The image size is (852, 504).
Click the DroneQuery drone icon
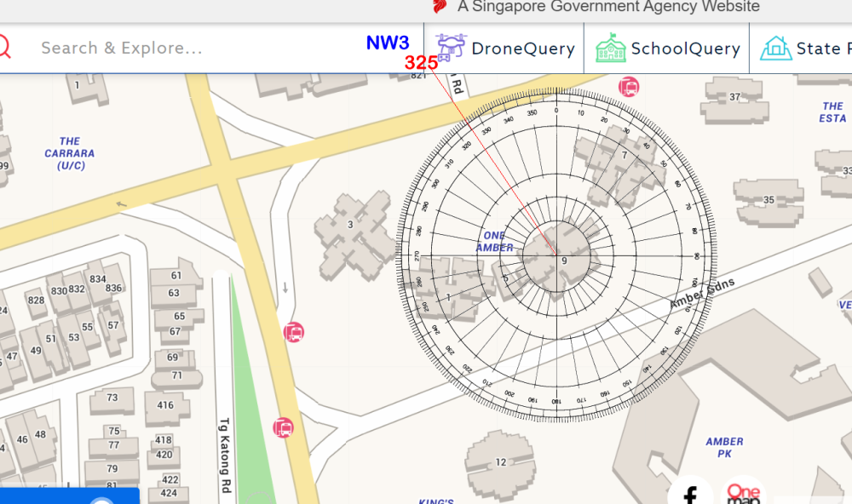coord(451,48)
